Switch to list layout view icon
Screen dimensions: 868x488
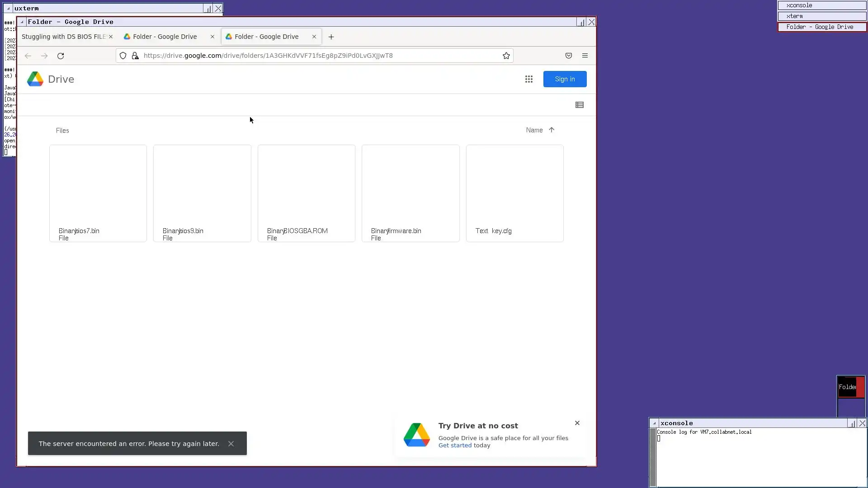pyautogui.click(x=579, y=105)
